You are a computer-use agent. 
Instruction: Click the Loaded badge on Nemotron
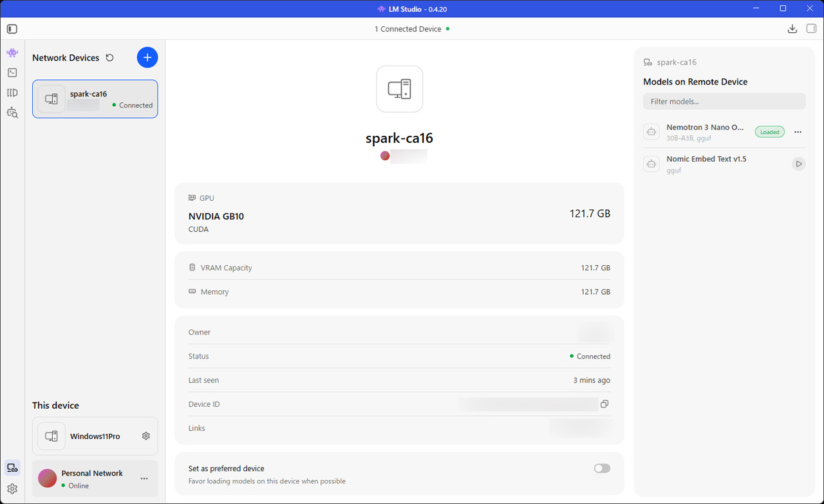(x=770, y=132)
